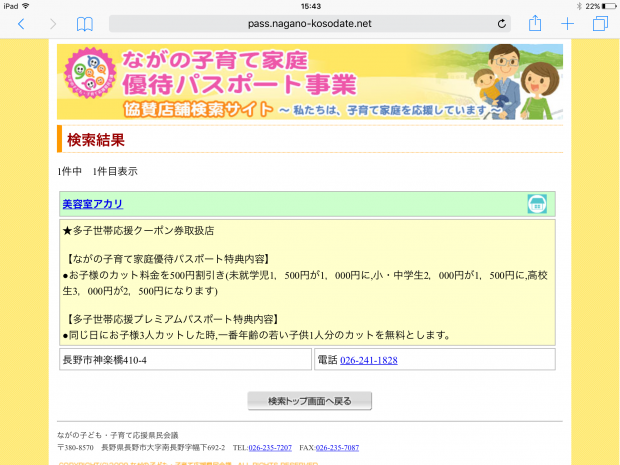Show all open tabs overview
Viewport: 620px width, 465px height.
tap(599, 23)
